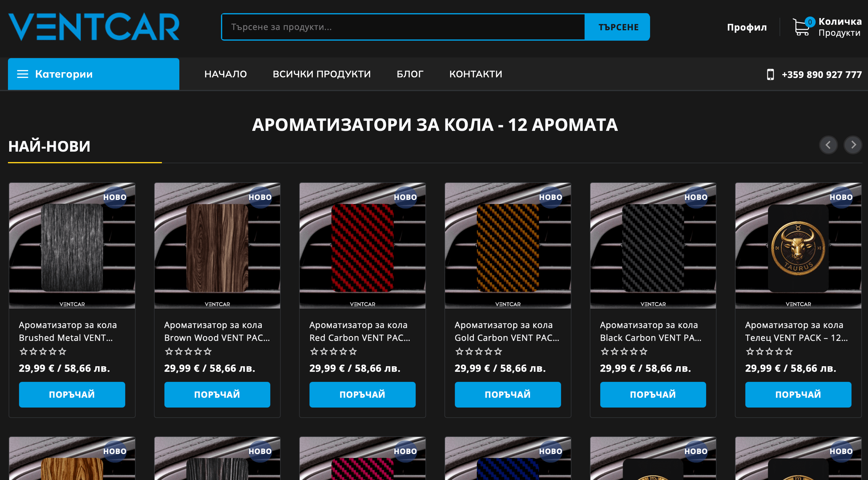The height and width of the screenshot is (480, 868).
Task: Focus the product search input field
Action: 403,27
